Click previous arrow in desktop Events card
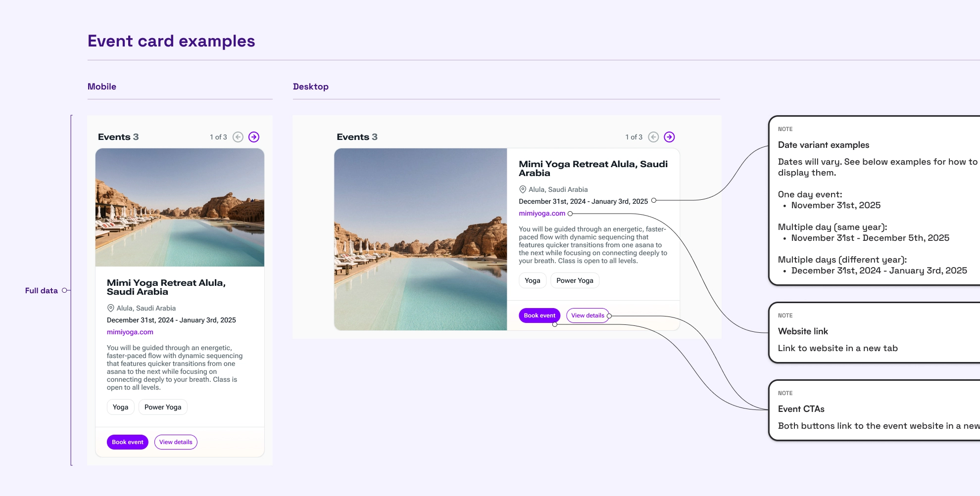 (653, 137)
